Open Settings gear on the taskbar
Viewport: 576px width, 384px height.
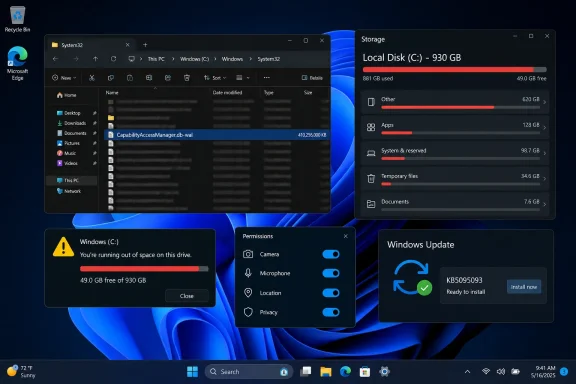(385, 372)
